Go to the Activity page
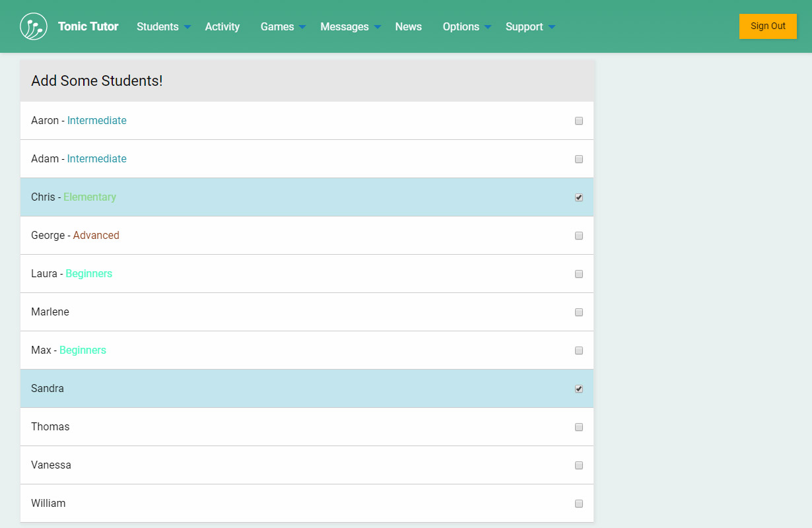 coord(222,26)
